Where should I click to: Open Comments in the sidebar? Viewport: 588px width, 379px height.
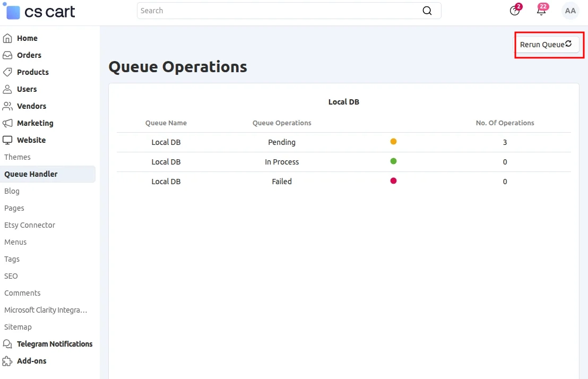22,293
